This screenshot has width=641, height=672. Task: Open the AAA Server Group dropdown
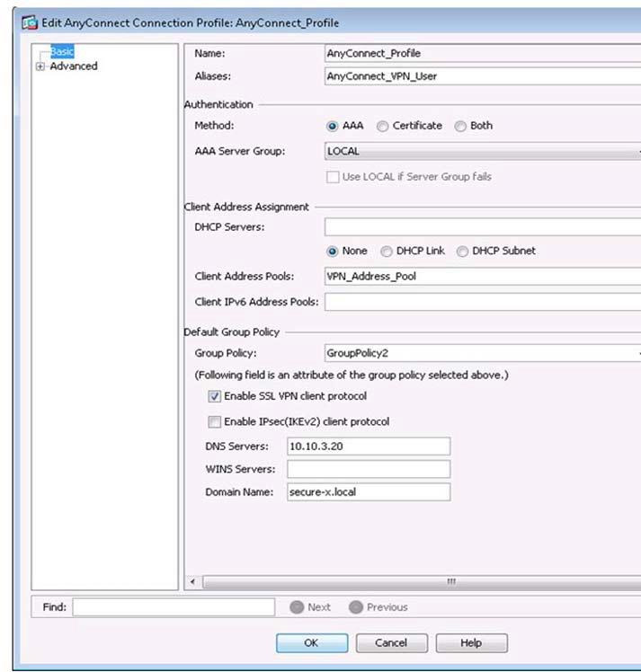(x=482, y=152)
